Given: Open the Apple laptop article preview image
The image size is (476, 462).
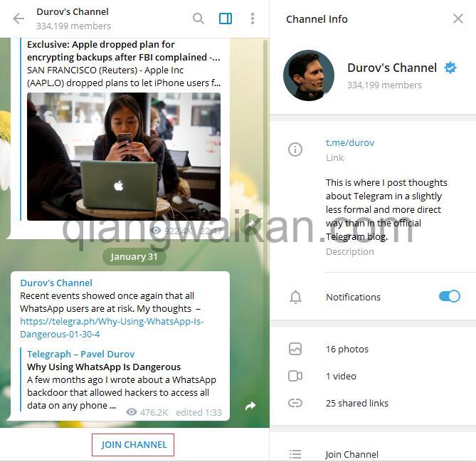Looking at the screenshot, I should (x=124, y=157).
